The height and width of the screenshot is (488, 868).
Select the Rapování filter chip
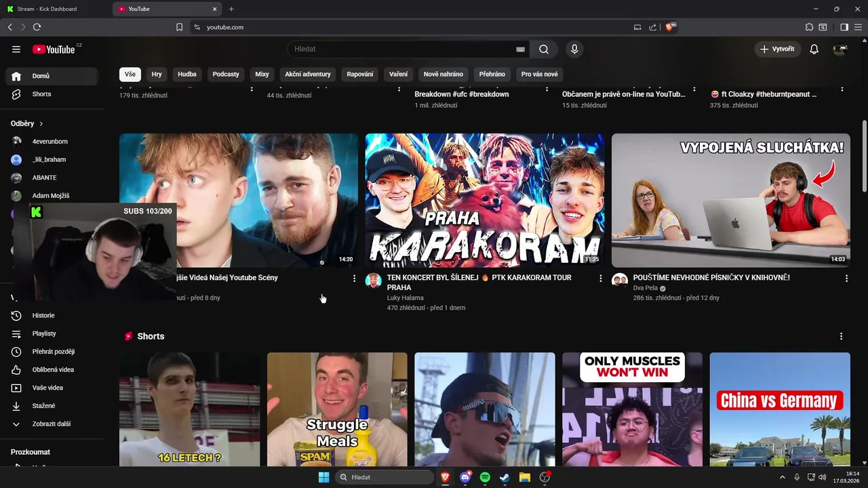[x=360, y=75]
